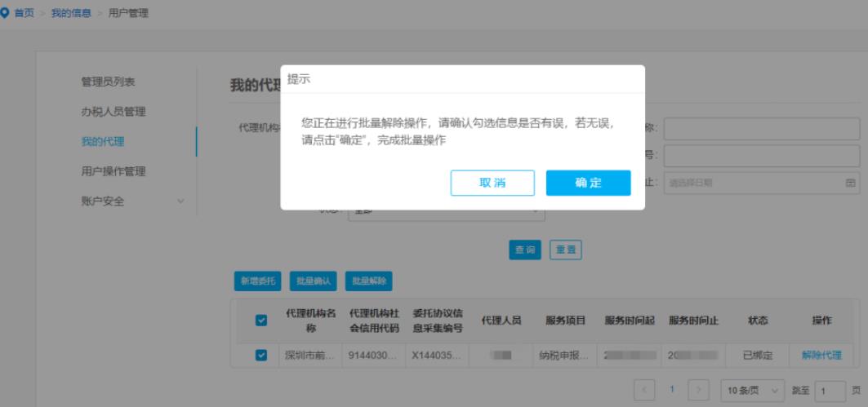This screenshot has width=868, height=407.
Task: Click the calendar icon in date field
Action: pyautogui.click(x=849, y=183)
